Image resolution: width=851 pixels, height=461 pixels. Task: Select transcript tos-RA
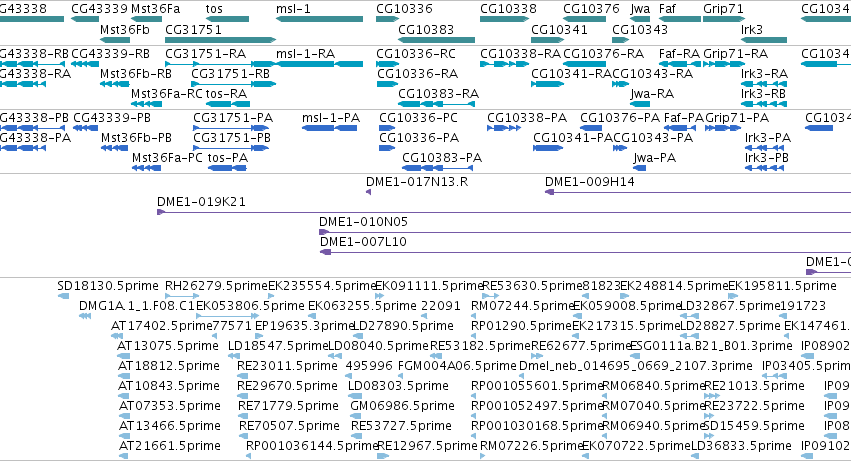tap(226, 94)
